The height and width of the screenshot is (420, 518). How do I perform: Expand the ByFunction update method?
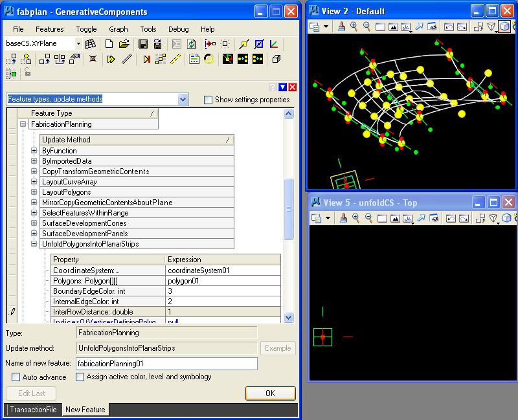point(34,151)
